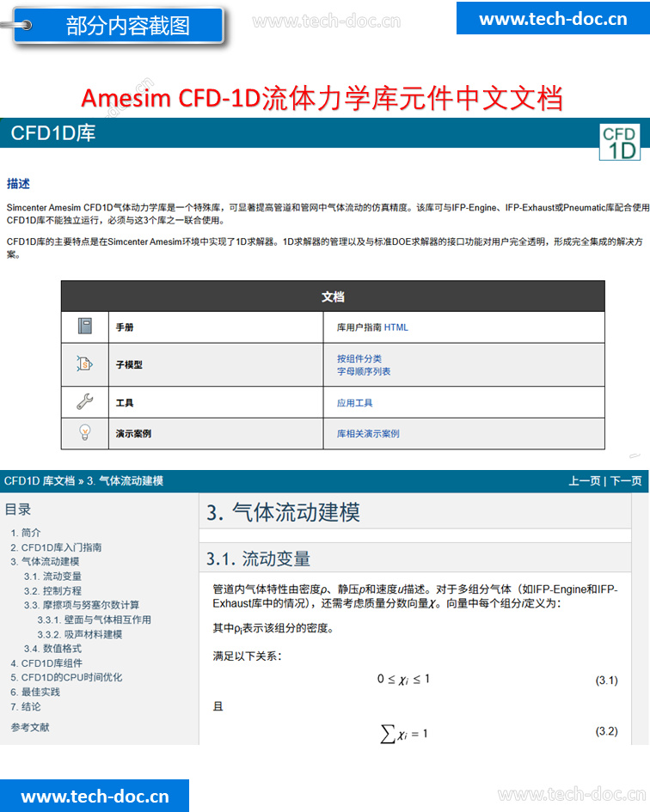Open TOC entry 3.2. 控制方程
Image resolution: width=650 pixels, height=812 pixels.
point(52,591)
